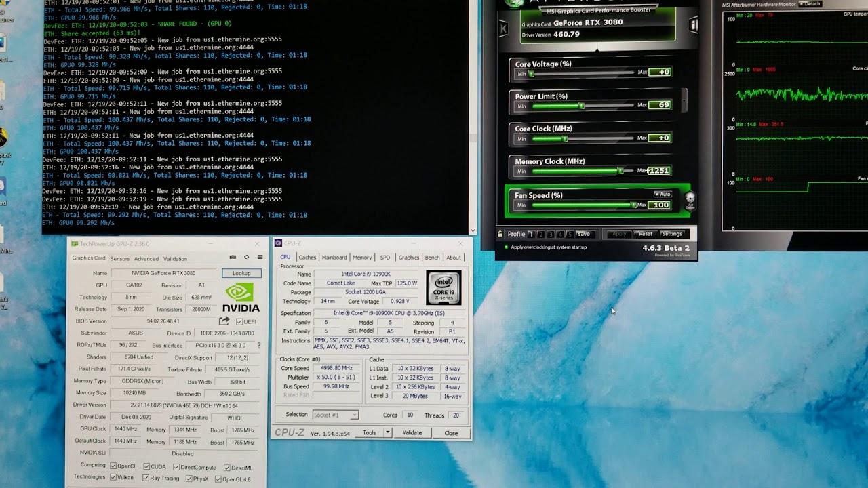The width and height of the screenshot is (868, 488).
Task: Click the Bus Interface question mark
Action: pyautogui.click(x=258, y=346)
